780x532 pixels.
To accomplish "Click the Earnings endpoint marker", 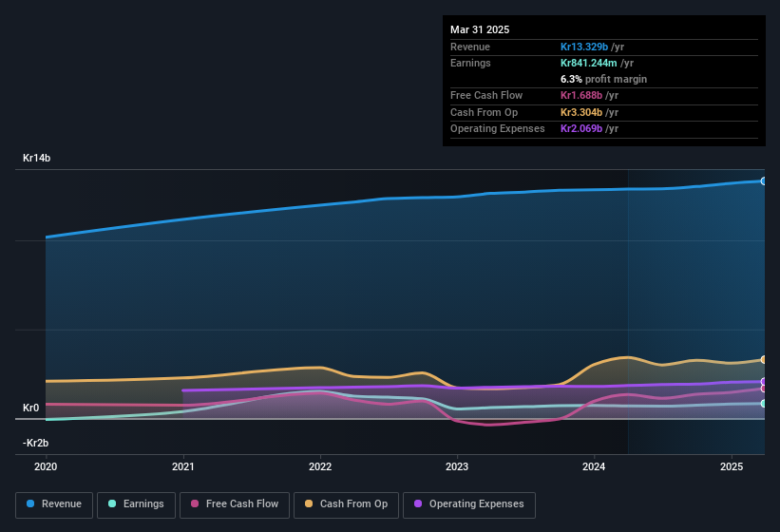I will (764, 403).
